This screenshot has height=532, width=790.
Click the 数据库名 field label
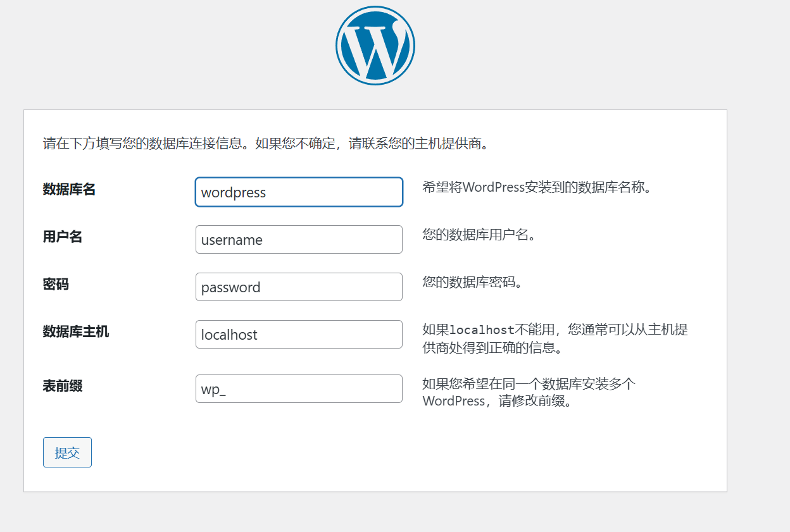click(69, 189)
